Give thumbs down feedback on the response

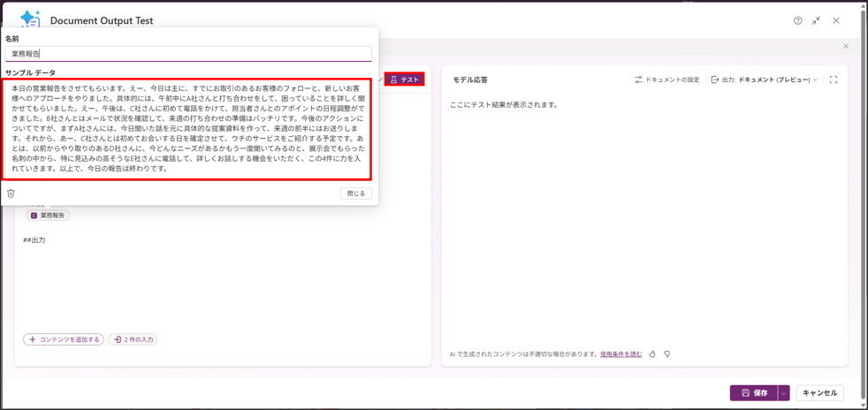pos(667,354)
